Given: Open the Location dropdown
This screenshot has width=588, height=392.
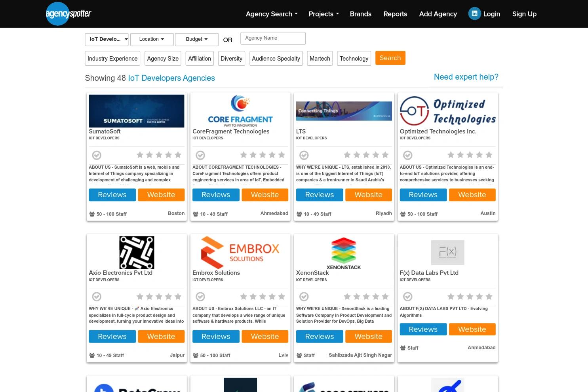Looking at the screenshot, I should point(152,39).
